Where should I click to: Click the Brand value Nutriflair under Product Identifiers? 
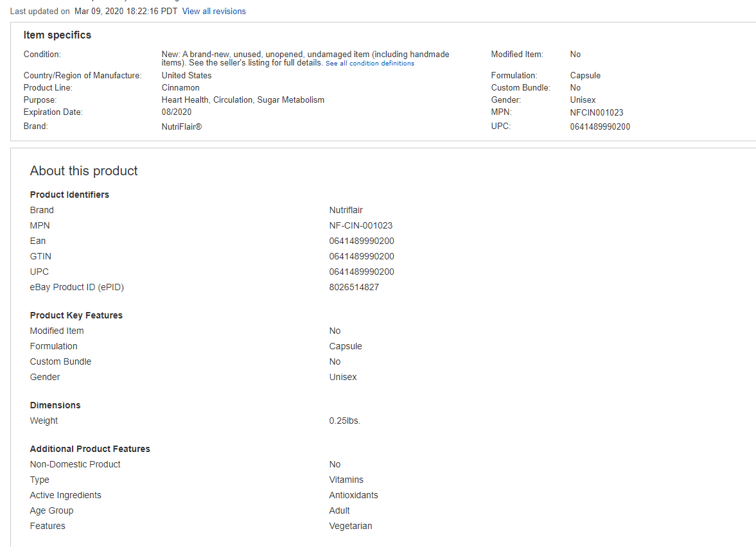coord(346,210)
